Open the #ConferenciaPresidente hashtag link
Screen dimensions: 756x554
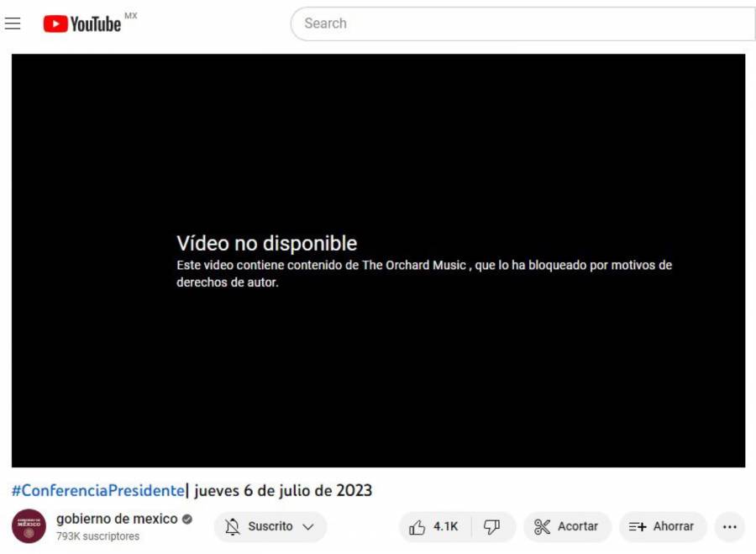(98, 491)
